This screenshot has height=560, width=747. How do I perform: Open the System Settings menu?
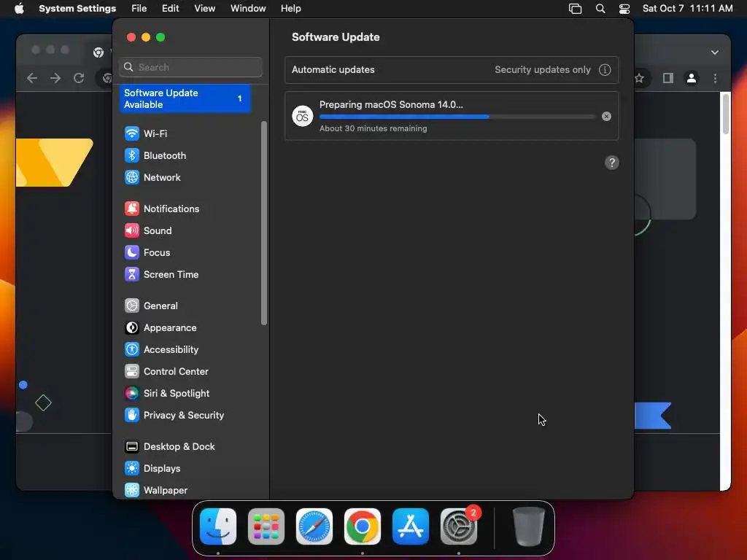[77, 9]
